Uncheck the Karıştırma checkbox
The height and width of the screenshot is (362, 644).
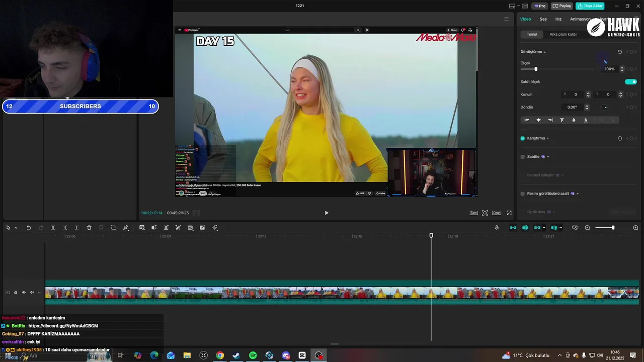(x=523, y=138)
